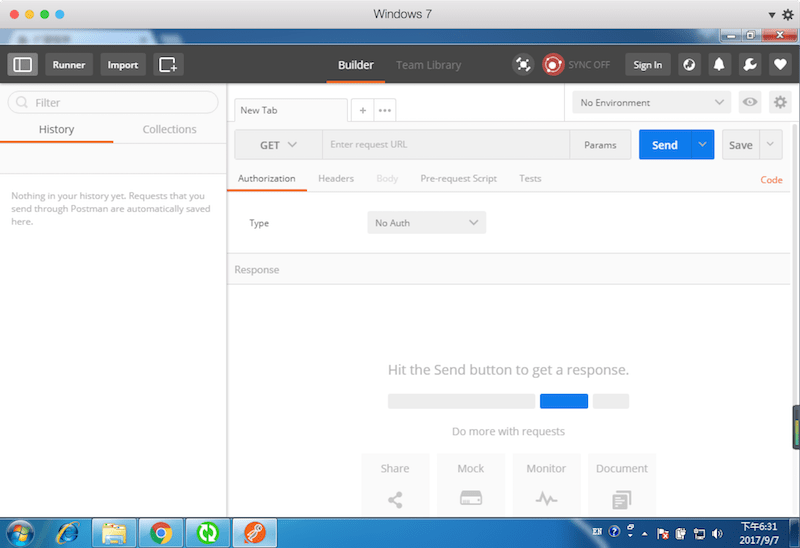Viewport: 800px width, 548px height.
Task: Add a new request tab with the plus button
Action: [363, 110]
